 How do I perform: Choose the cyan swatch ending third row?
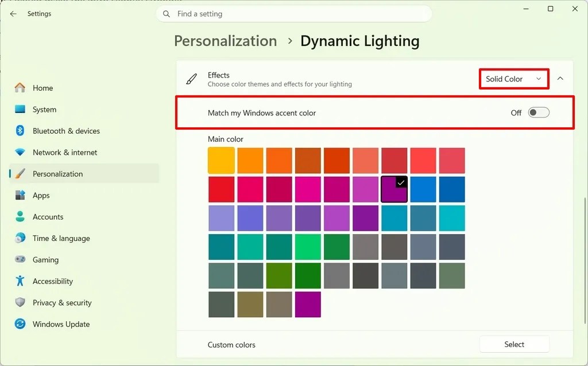pos(452,218)
